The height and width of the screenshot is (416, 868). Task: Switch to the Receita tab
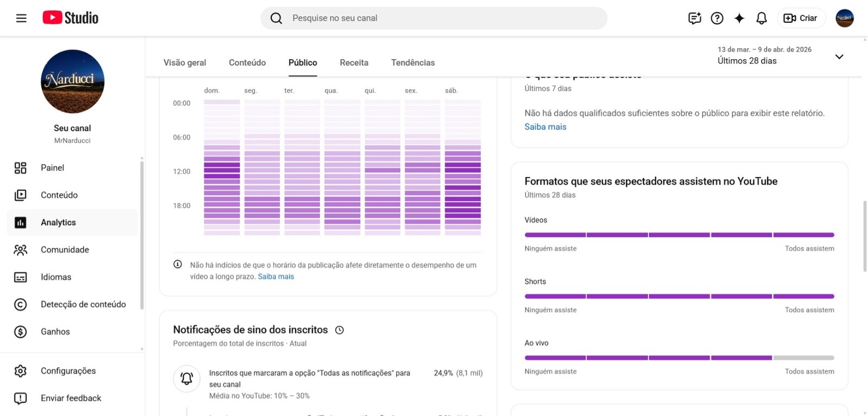(x=354, y=62)
